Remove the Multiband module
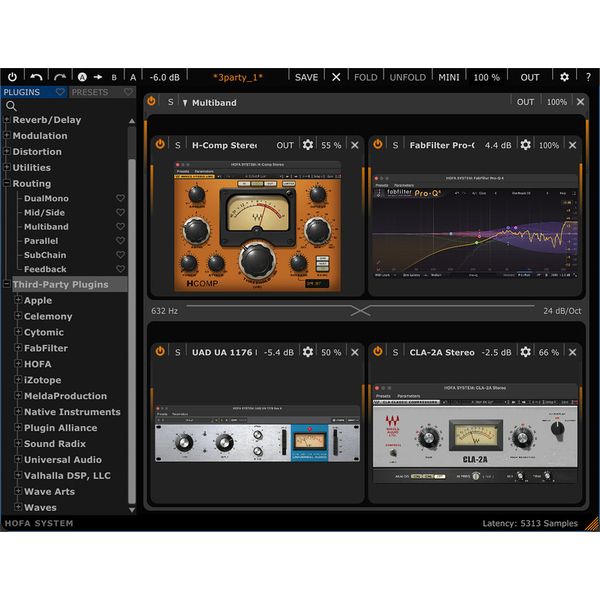Image resolution: width=600 pixels, height=600 pixels. 580,102
